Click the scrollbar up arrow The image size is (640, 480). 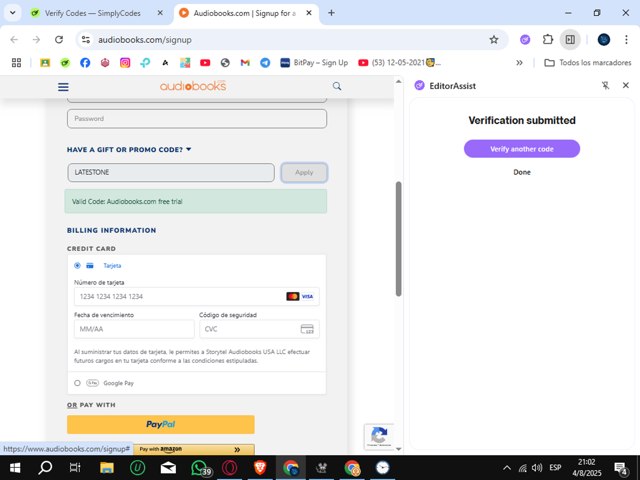(x=398, y=82)
